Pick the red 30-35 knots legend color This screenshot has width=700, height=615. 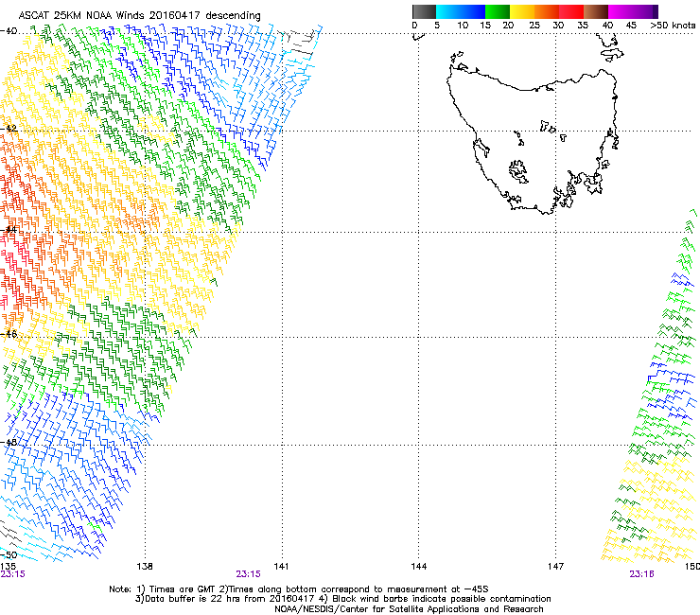click(571, 11)
